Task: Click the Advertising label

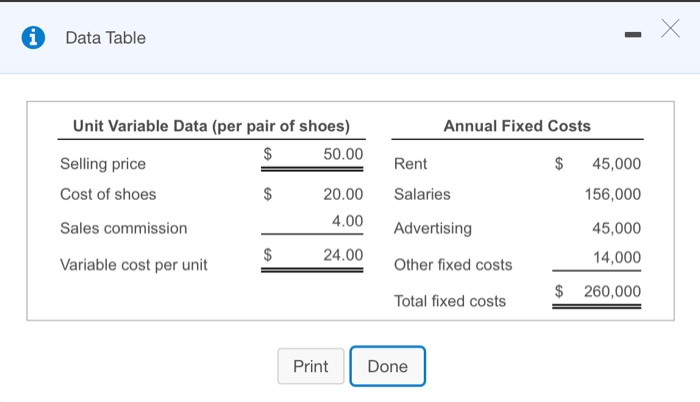Action: click(x=433, y=228)
